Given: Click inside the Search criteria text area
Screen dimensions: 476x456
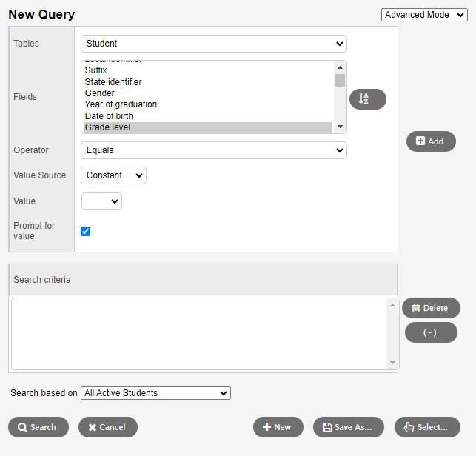Looking at the screenshot, I should coord(200,333).
